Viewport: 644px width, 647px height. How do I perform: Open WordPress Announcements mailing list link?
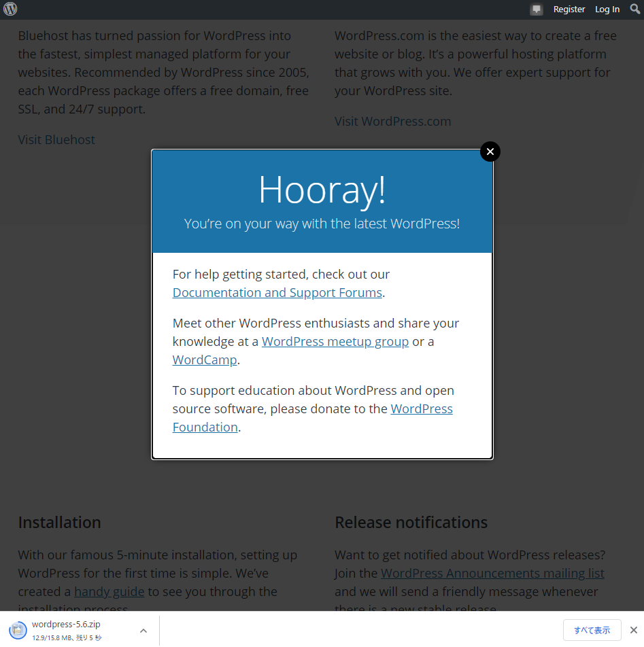click(492, 574)
